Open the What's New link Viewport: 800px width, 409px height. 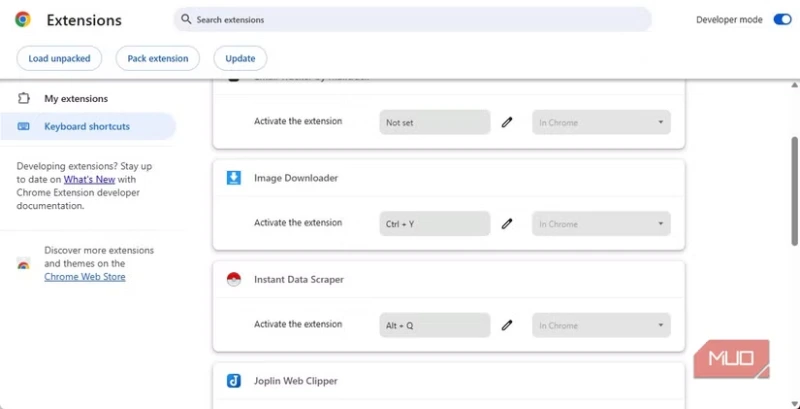pos(86,178)
